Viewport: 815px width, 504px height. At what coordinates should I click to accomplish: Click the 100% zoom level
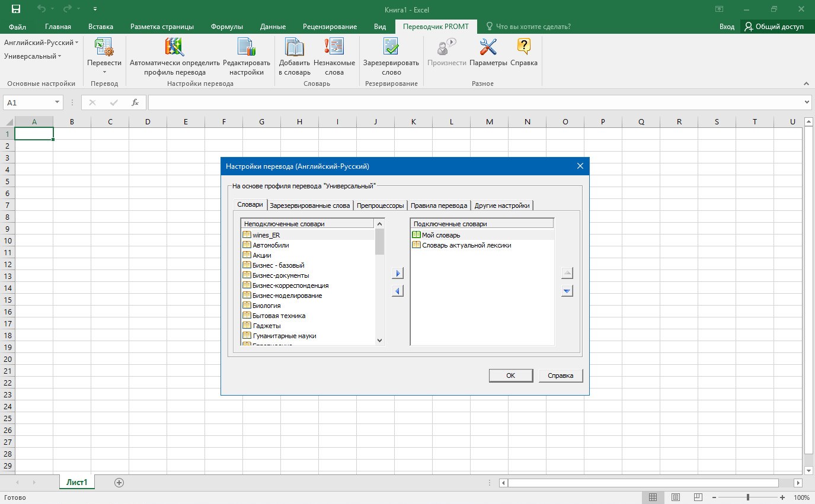801,497
